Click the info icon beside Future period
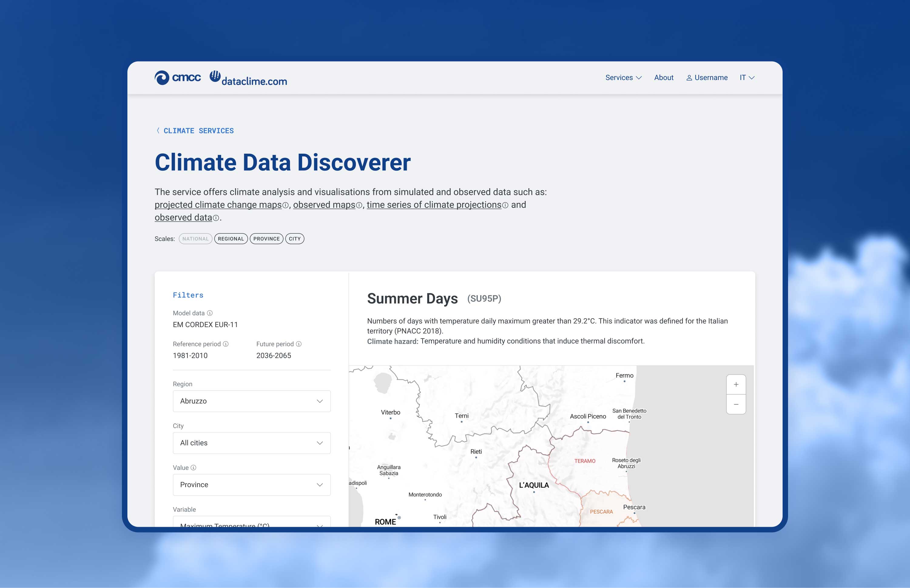Image resolution: width=910 pixels, height=588 pixels. (x=299, y=344)
